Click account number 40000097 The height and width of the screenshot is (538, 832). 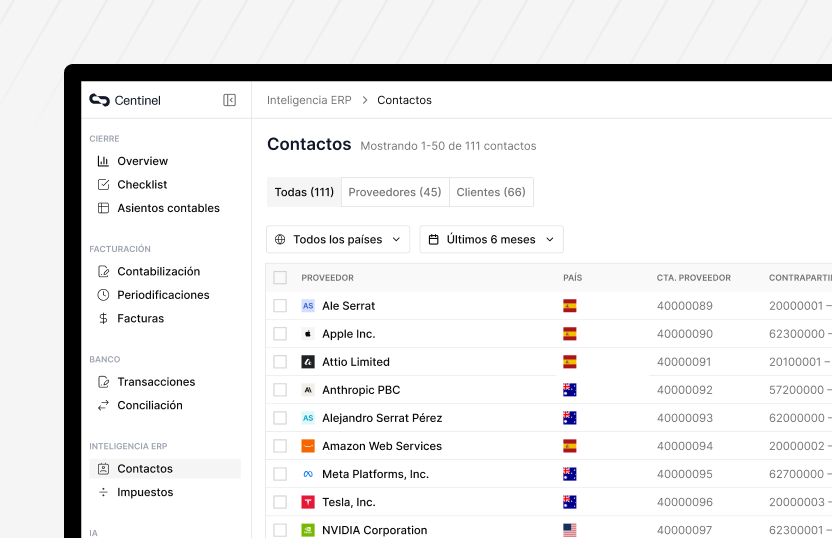684,530
